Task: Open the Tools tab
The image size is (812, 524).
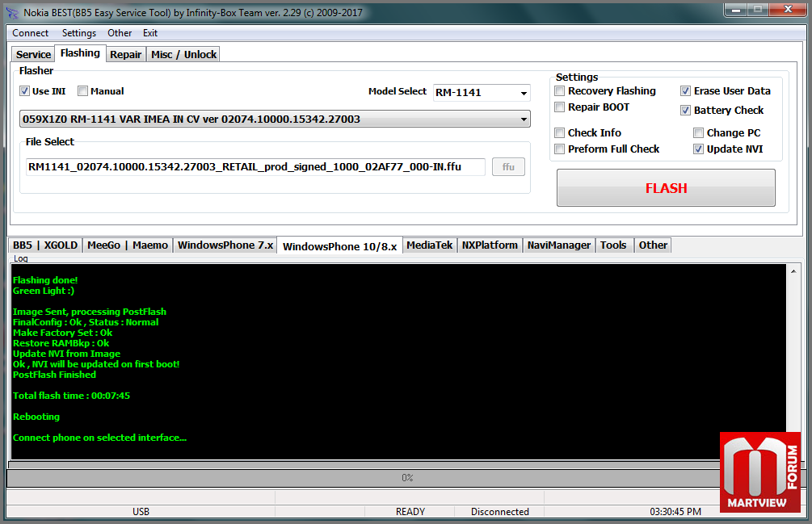Action: point(613,245)
